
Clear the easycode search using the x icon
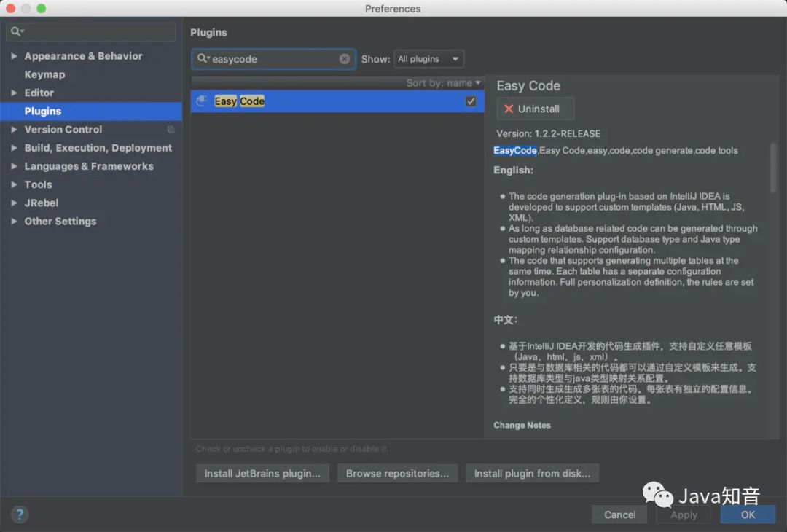pyautogui.click(x=345, y=59)
